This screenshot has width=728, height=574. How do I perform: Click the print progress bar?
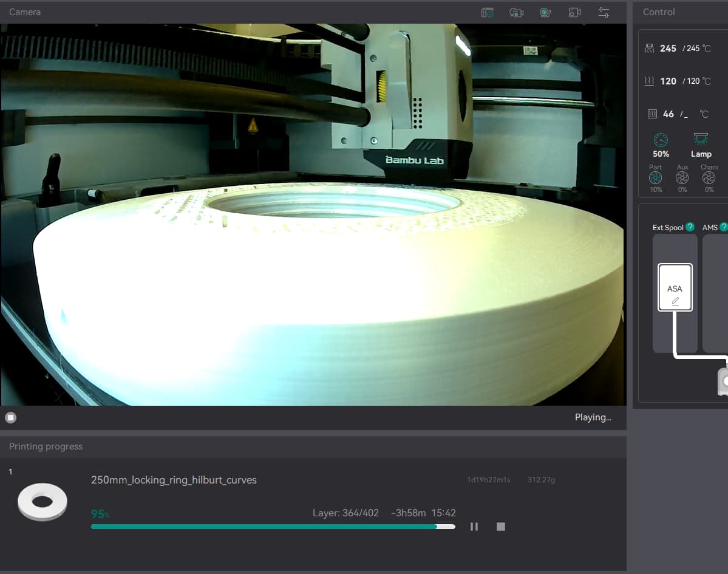point(273,527)
